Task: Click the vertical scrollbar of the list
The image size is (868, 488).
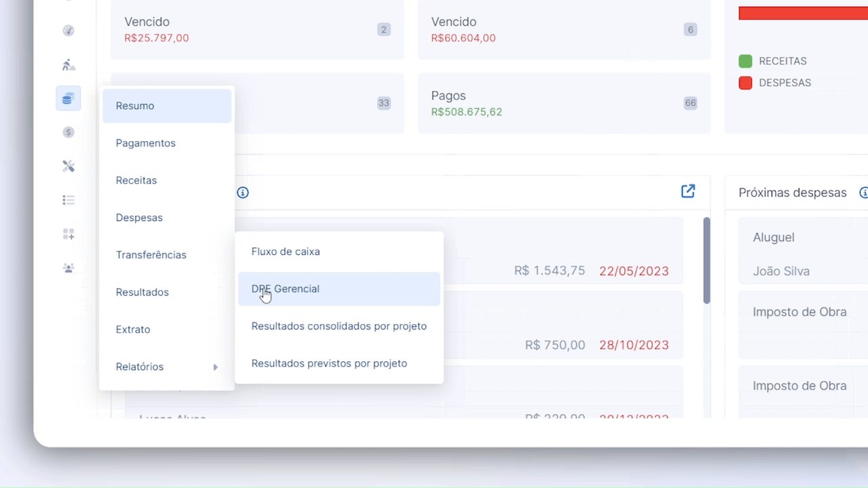Action: pos(707,260)
